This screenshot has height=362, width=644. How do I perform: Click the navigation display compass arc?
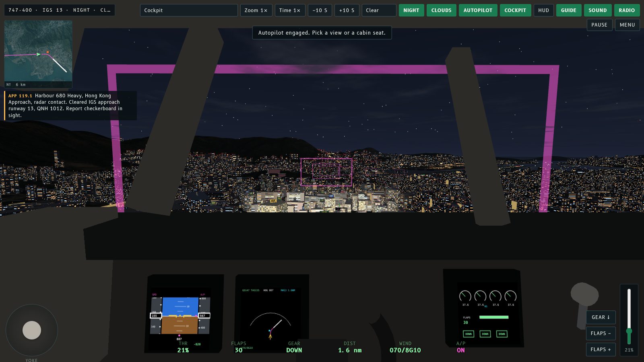click(270, 320)
